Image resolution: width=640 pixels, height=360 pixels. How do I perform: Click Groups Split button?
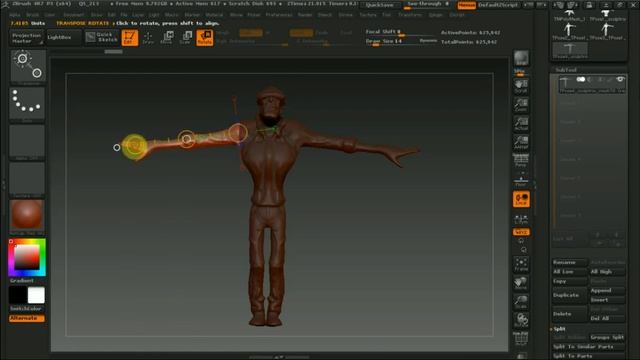(607, 338)
